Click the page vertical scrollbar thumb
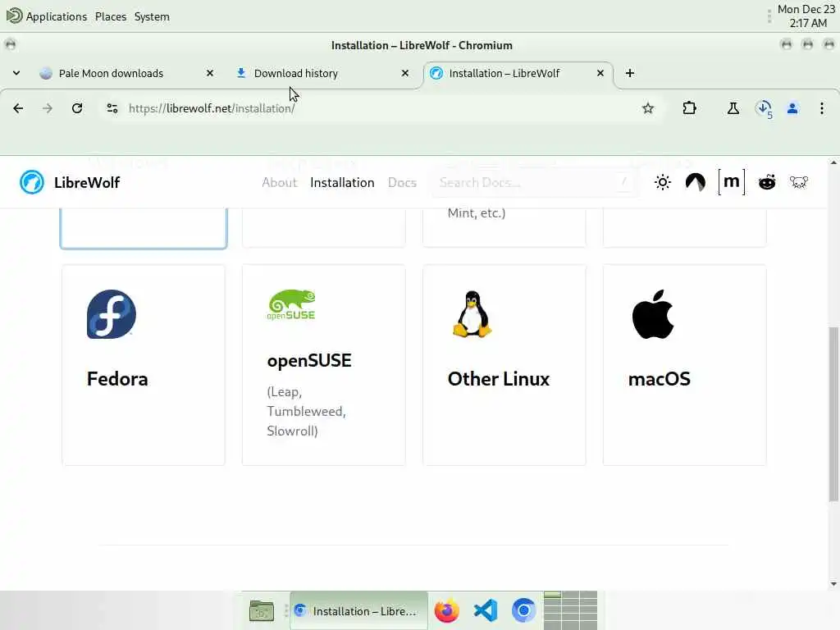Screen dimensions: 840x630 [x=833, y=413]
